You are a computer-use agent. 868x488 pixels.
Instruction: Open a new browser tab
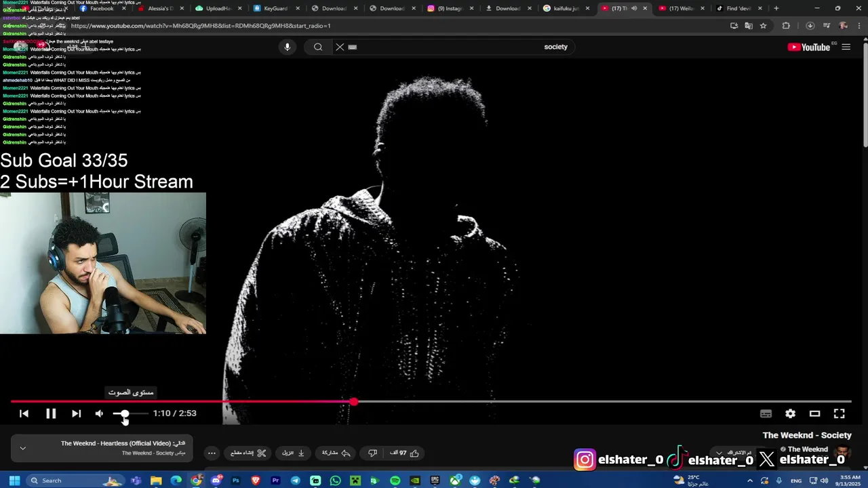coord(776,8)
